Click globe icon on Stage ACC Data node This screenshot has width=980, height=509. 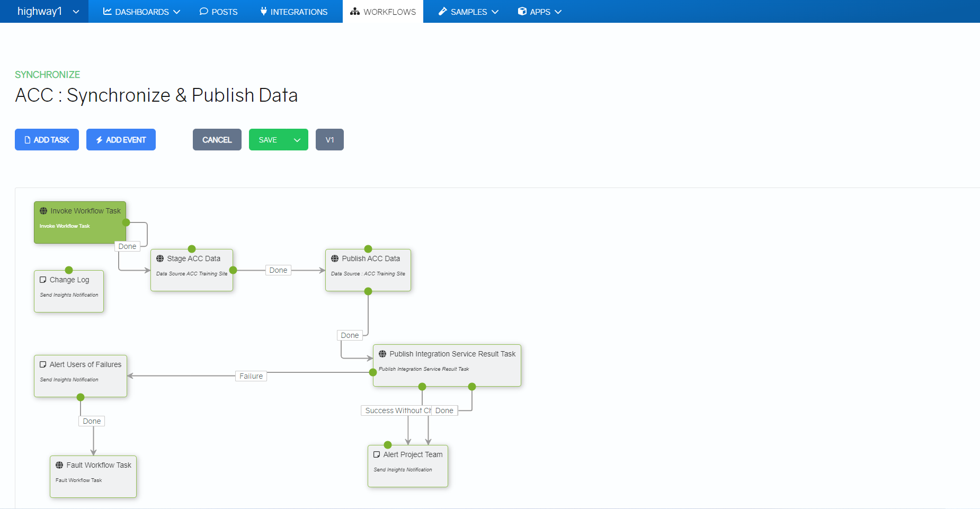[160, 258]
